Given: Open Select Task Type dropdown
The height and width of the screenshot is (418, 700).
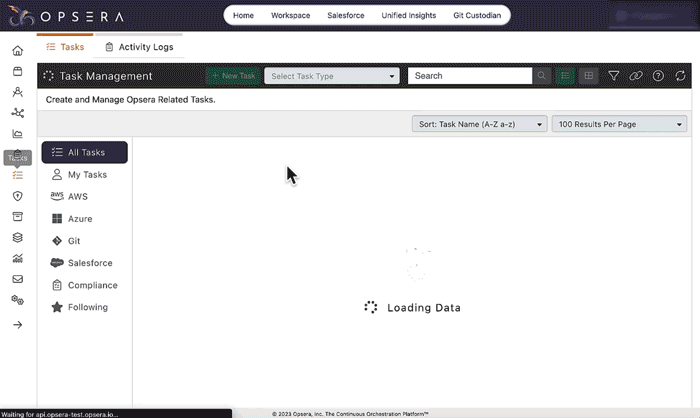Looking at the screenshot, I should pyautogui.click(x=332, y=76).
